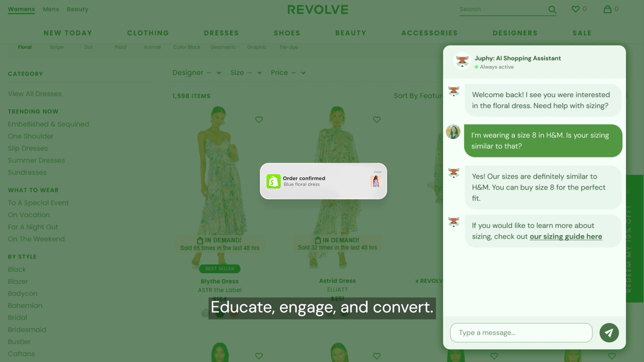Click the Blythe Dress product thumbnail
The image size is (644, 362).
(x=219, y=186)
